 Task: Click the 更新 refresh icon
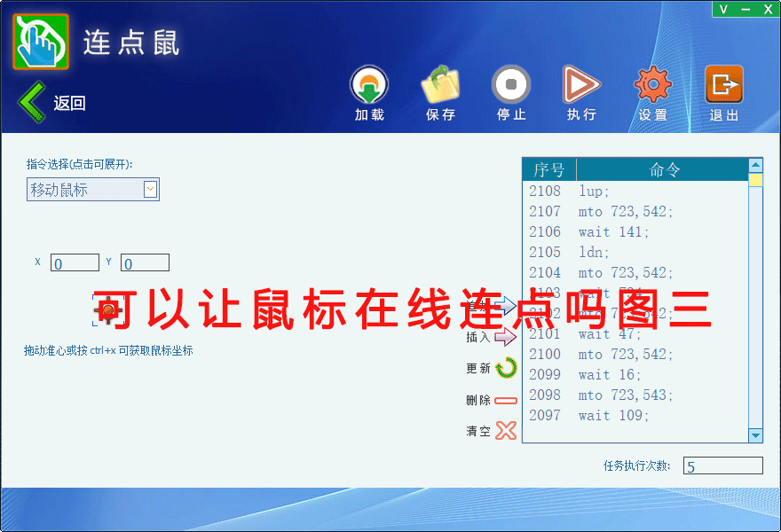(507, 368)
